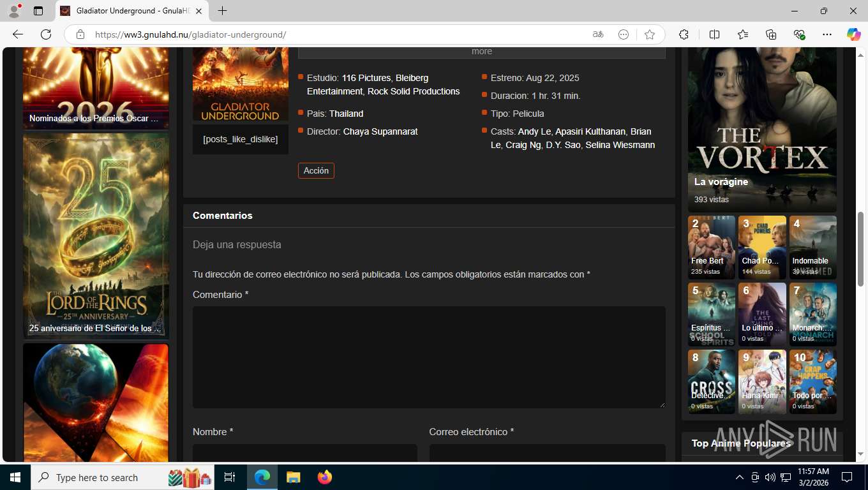Open the translate page icon
The image size is (868, 490).
598,34
